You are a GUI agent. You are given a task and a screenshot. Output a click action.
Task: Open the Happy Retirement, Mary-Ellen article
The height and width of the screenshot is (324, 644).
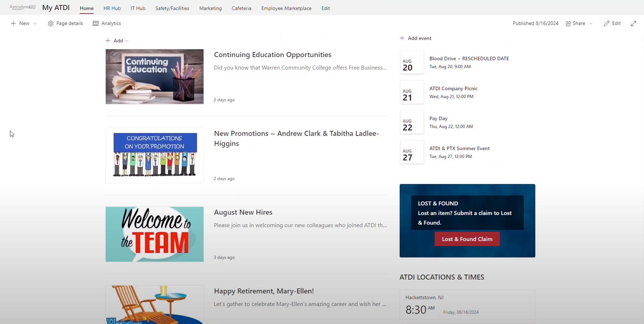coord(264,291)
